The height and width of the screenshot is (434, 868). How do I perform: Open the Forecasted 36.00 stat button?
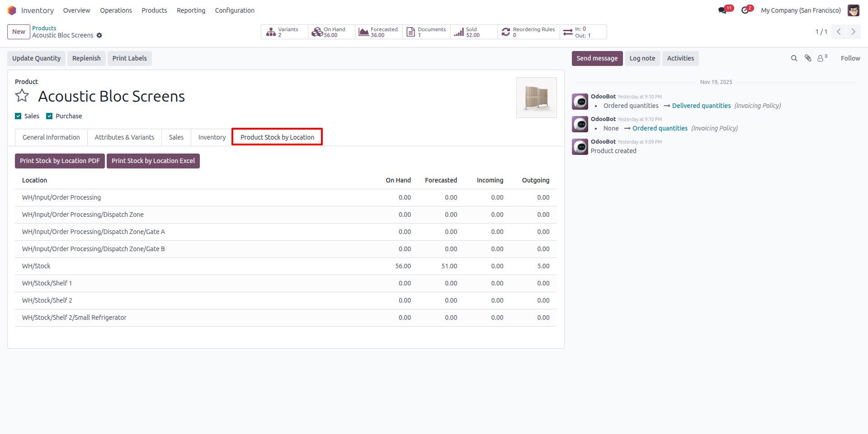tap(379, 32)
